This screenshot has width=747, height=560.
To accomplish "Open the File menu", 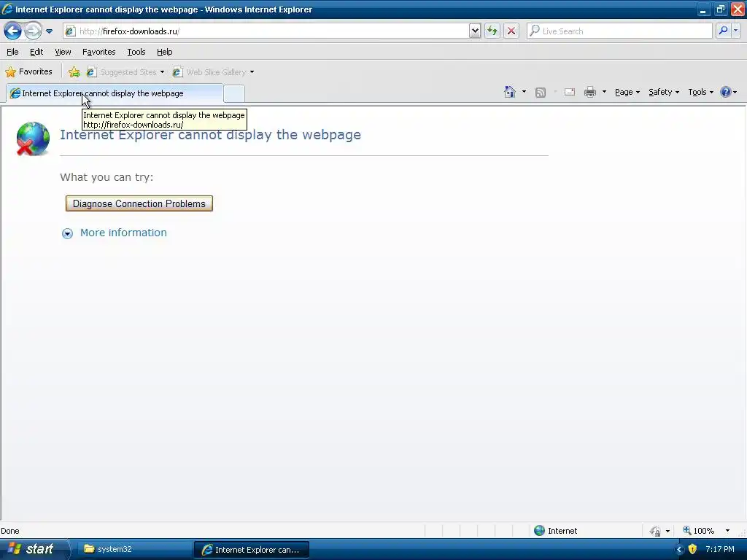I will (x=12, y=52).
